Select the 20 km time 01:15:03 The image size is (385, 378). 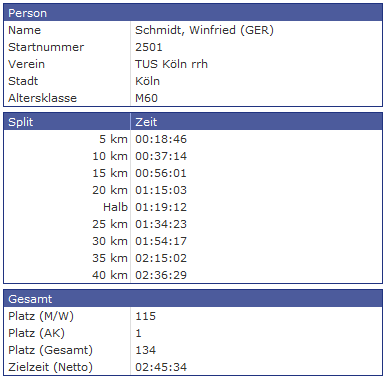coord(161,190)
